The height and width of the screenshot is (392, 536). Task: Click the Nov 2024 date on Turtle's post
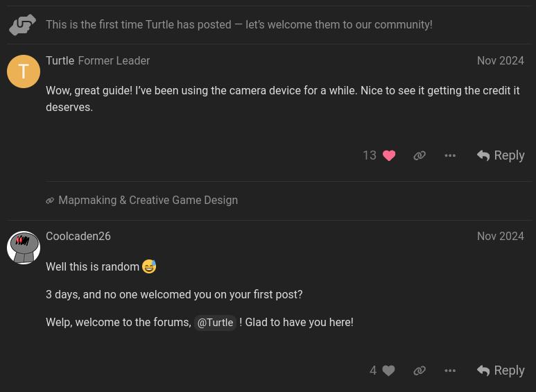point(501,61)
